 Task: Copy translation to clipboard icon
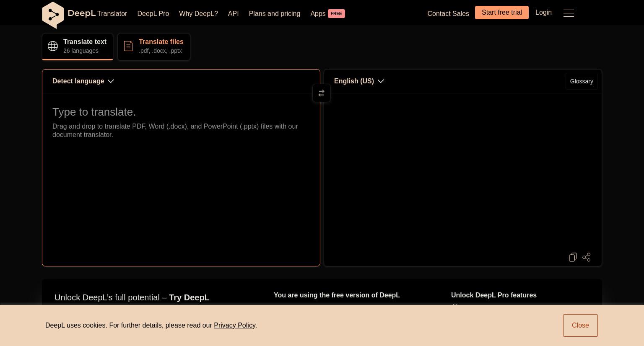tap(573, 257)
